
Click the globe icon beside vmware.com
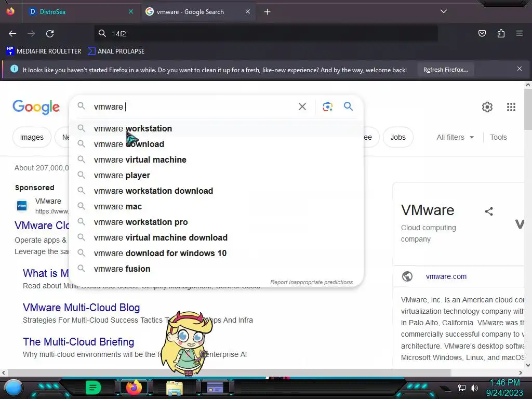[407, 276]
